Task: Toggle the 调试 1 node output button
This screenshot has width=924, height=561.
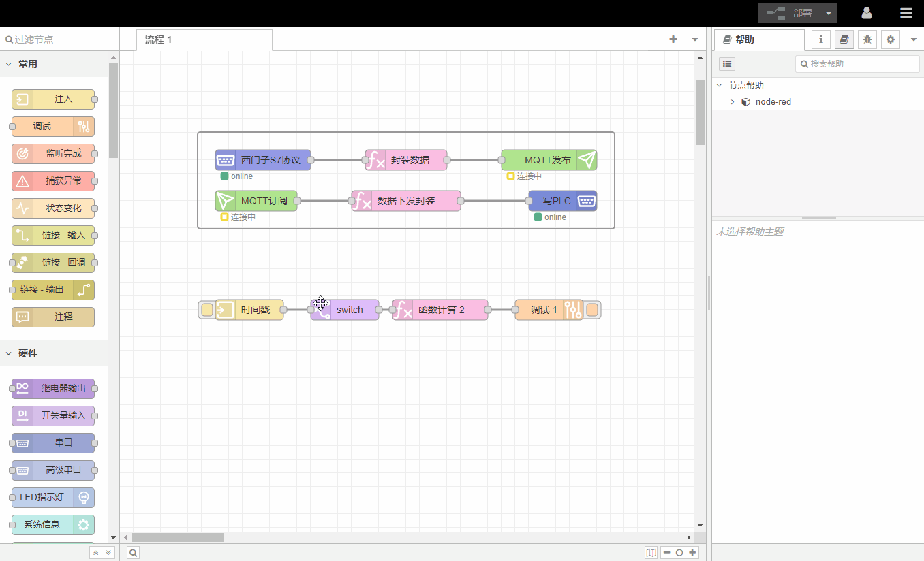Action: (593, 310)
